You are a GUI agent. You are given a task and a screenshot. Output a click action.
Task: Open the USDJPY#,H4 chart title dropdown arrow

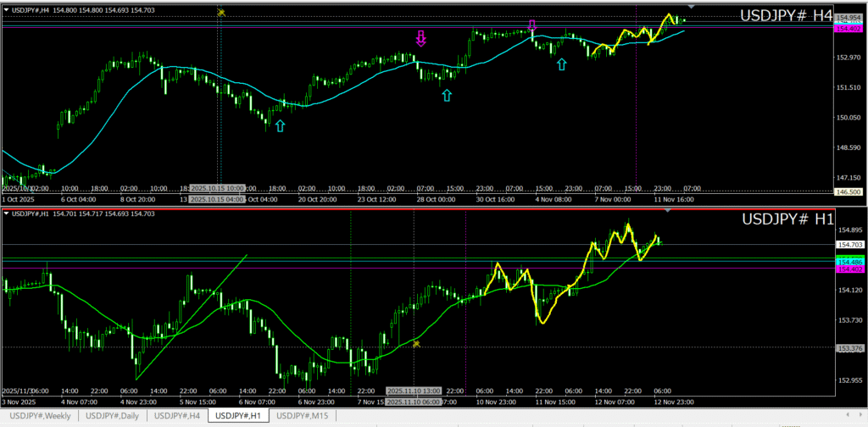pos(7,8)
